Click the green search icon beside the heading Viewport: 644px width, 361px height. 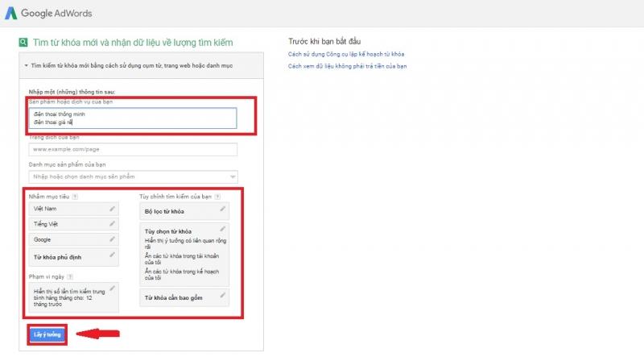point(23,42)
